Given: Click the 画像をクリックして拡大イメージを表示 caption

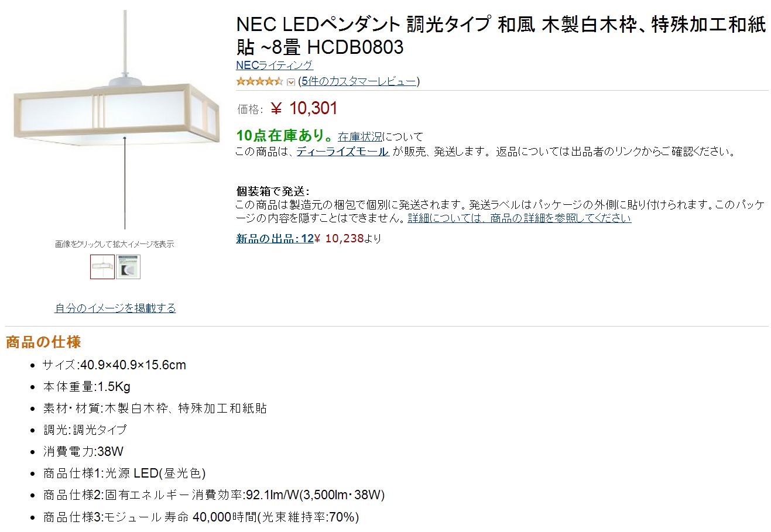Looking at the screenshot, I should tap(115, 244).
